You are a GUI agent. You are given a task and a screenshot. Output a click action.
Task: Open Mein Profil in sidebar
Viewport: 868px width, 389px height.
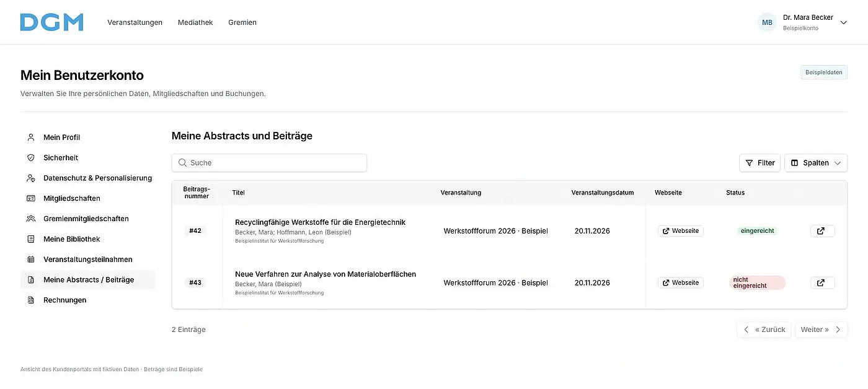[87, 137]
